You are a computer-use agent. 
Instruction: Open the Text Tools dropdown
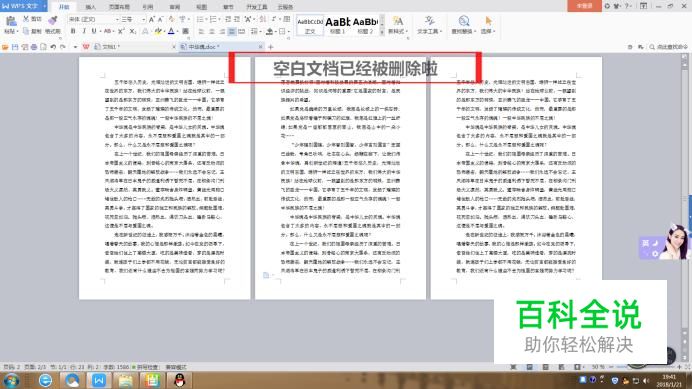coord(429,25)
